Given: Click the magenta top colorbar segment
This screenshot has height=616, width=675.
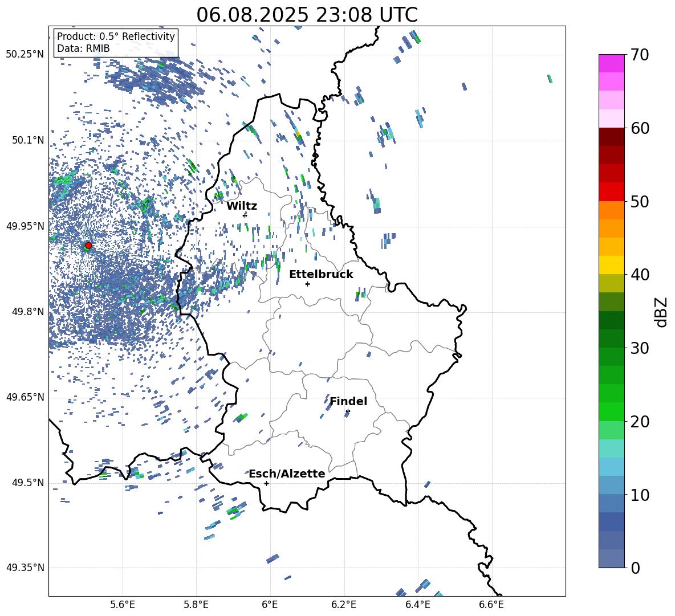Looking at the screenshot, I should pyautogui.click(x=611, y=63).
